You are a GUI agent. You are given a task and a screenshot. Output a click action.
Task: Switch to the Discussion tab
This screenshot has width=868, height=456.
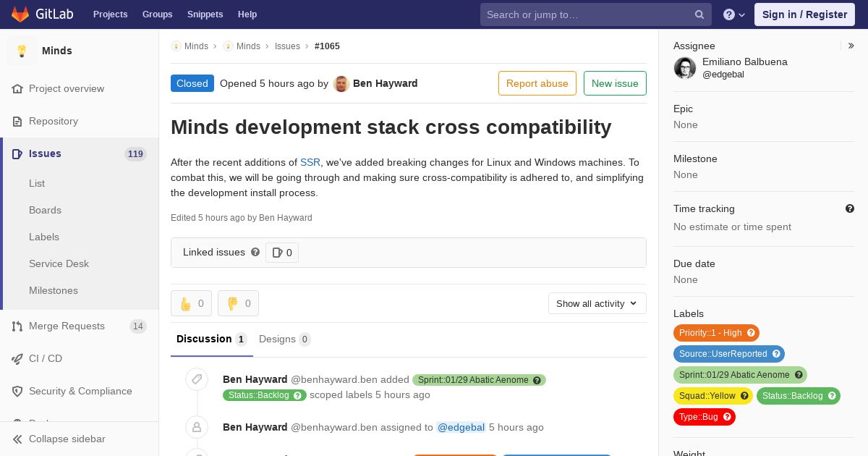(x=212, y=339)
